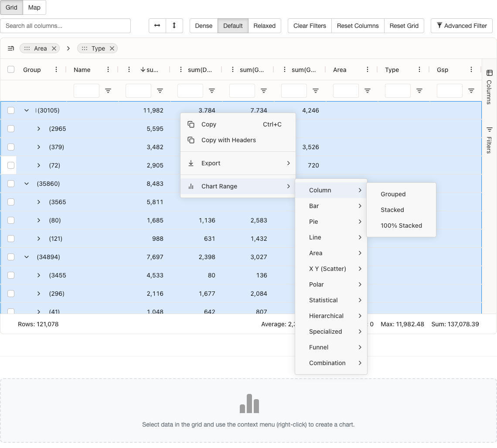Collapse the group (34894)
This screenshot has height=448, width=497.
pos(26,257)
